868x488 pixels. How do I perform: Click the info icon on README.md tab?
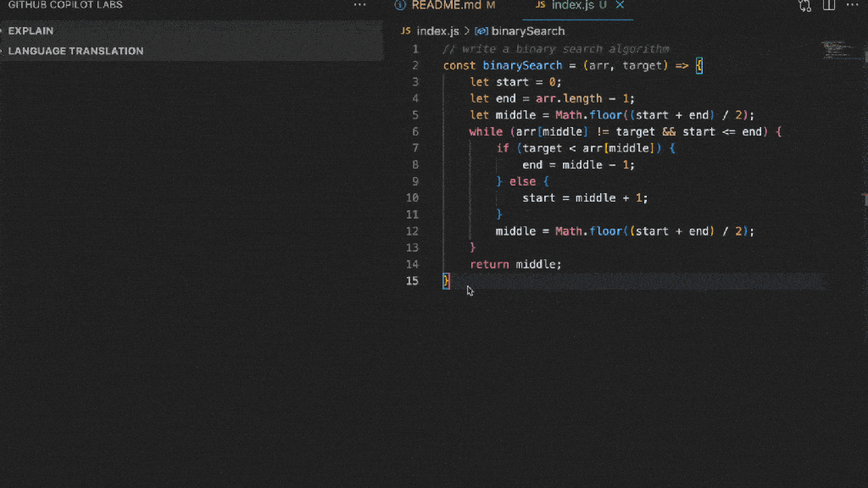[x=400, y=5]
